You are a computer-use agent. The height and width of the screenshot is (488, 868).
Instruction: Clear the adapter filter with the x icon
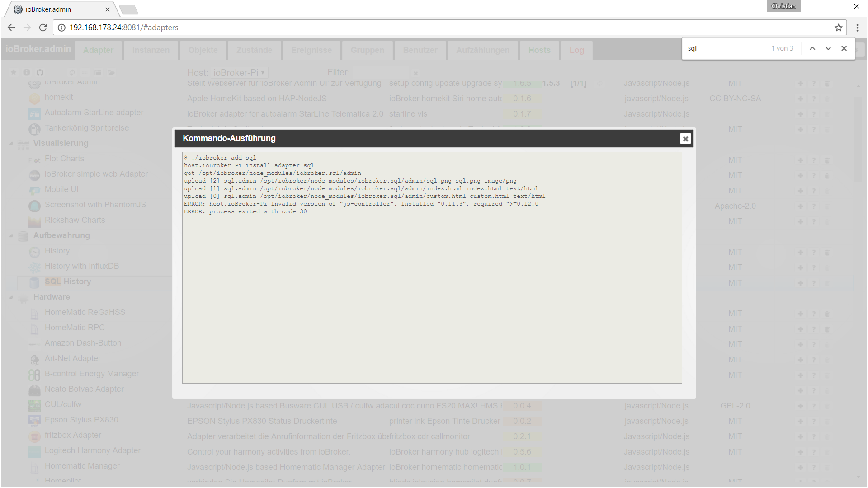click(415, 73)
